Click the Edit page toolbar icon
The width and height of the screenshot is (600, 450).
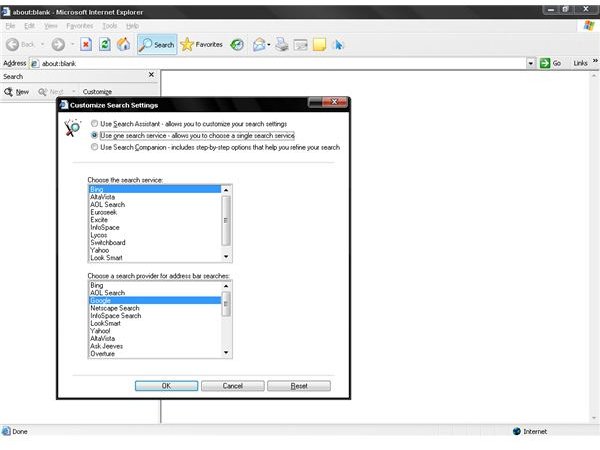[x=301, y=45]
